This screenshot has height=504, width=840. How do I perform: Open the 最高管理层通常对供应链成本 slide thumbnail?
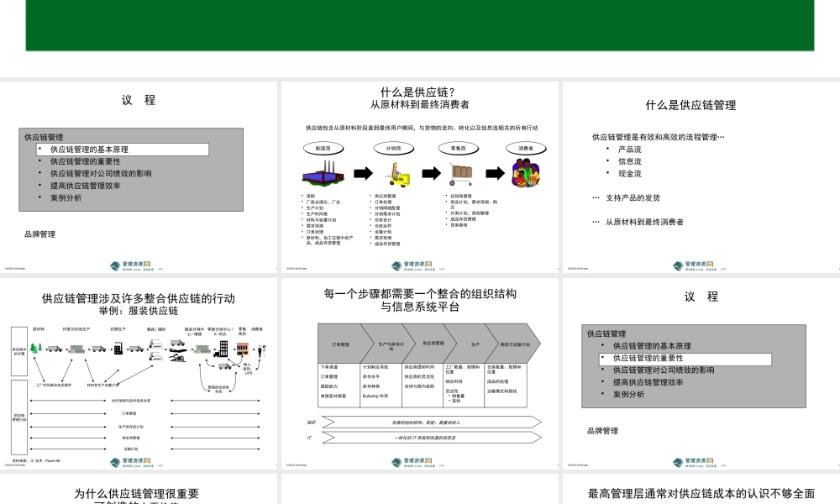point(701,489)
